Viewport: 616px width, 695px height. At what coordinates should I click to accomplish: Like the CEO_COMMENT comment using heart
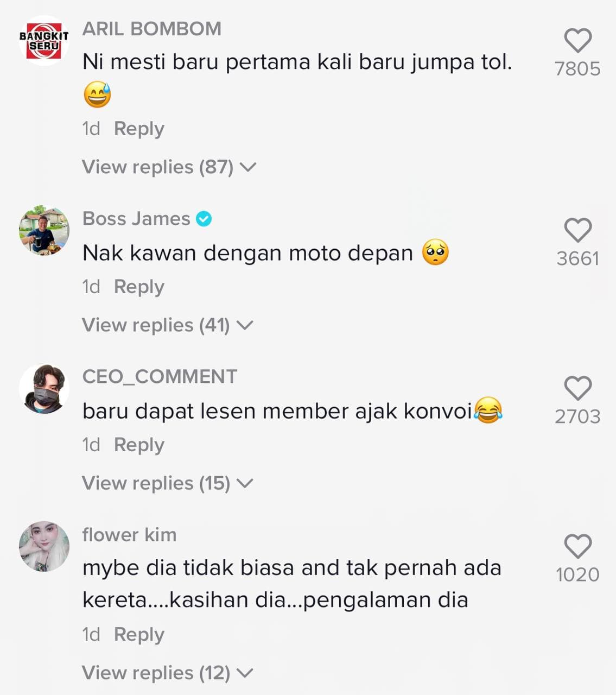point(577,388)
